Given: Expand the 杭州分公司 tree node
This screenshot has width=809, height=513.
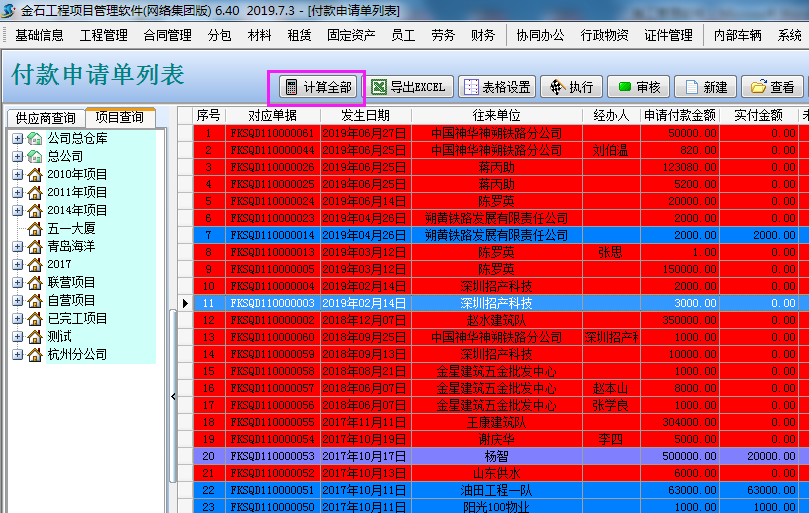Looking at the screenshot, I should (18, 354).
